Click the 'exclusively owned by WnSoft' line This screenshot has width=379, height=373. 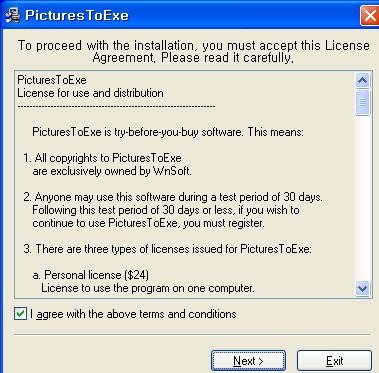click(112, 171)
